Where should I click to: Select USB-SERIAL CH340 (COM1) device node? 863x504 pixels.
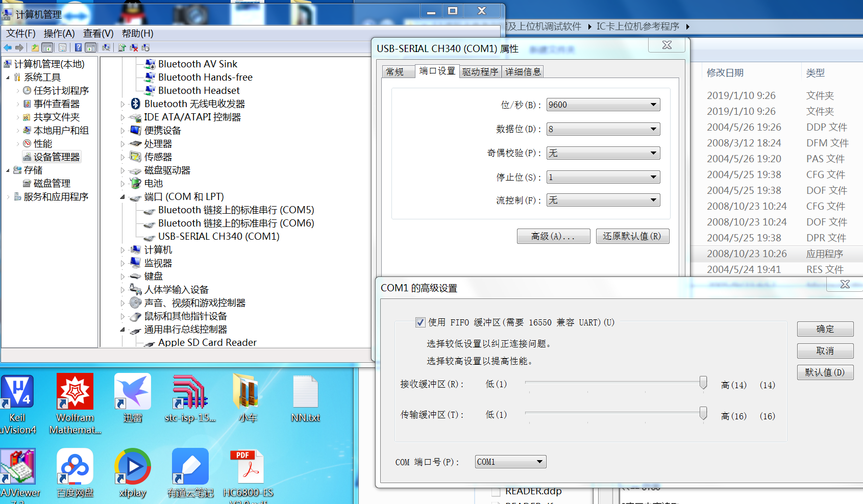[218, 236]
